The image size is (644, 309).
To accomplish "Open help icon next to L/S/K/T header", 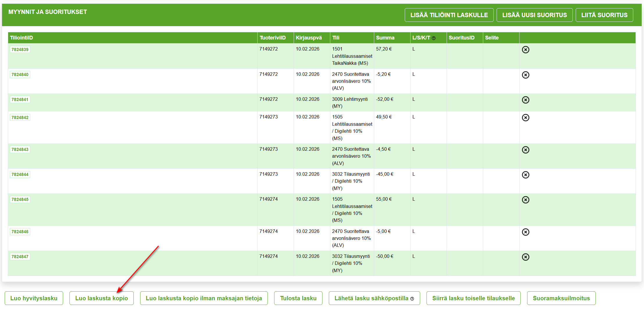I will click(x=434, y=38).
